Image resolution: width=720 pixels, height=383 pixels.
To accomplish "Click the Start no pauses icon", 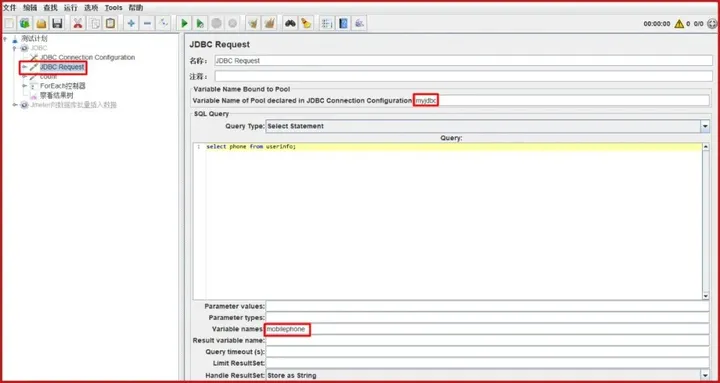I will click(x=200, y=23).
